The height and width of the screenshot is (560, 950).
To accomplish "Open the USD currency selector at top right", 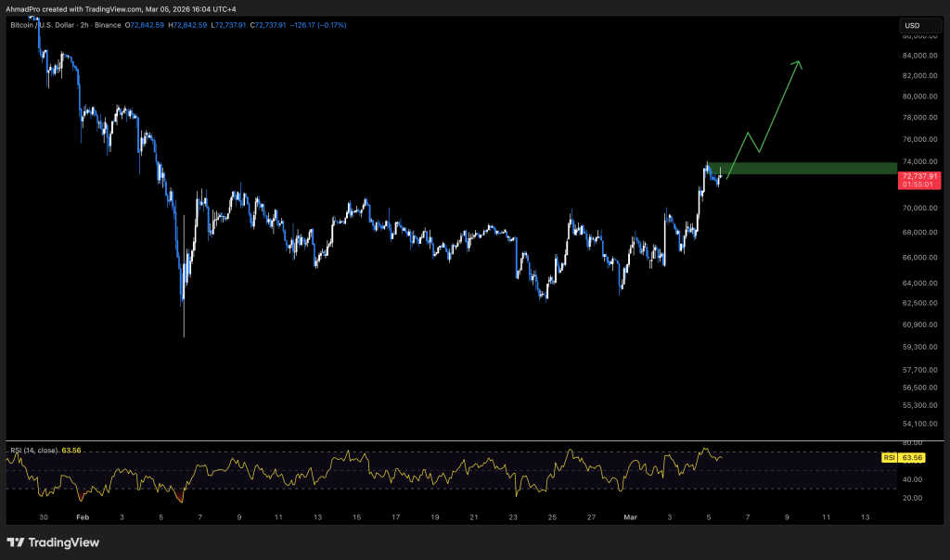I will click(x=913, y=25).
